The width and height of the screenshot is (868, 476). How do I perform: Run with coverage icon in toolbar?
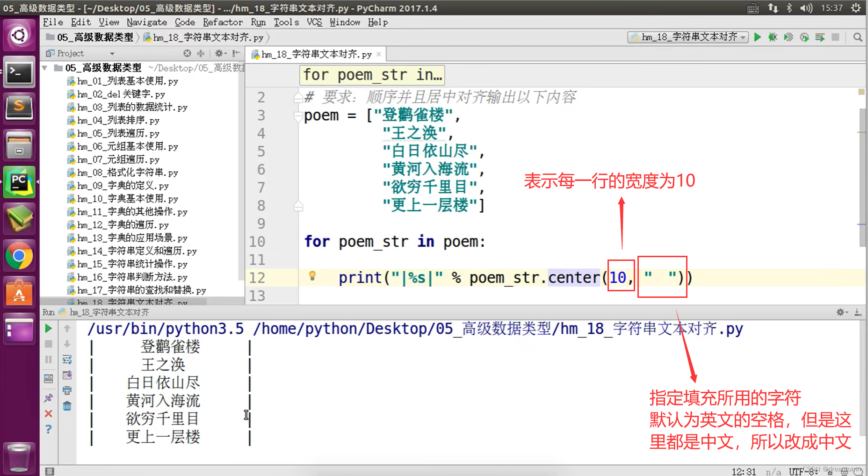pos(788,37)
